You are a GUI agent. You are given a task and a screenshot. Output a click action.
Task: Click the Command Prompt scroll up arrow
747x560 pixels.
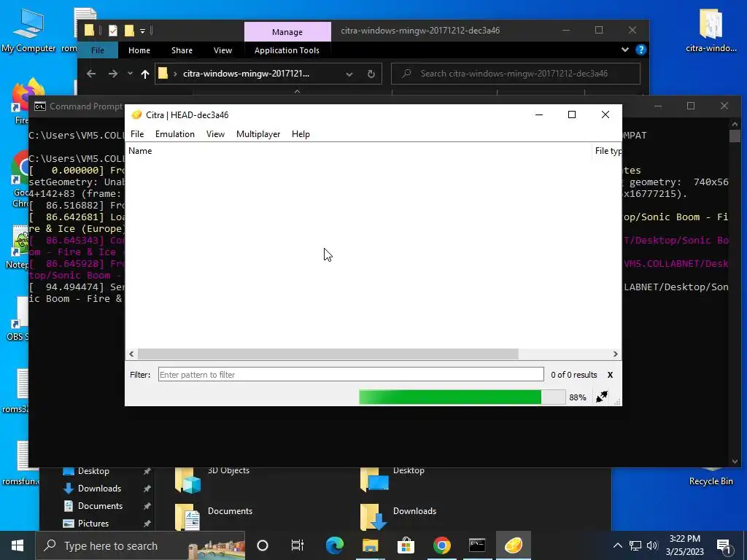(735, 124)
